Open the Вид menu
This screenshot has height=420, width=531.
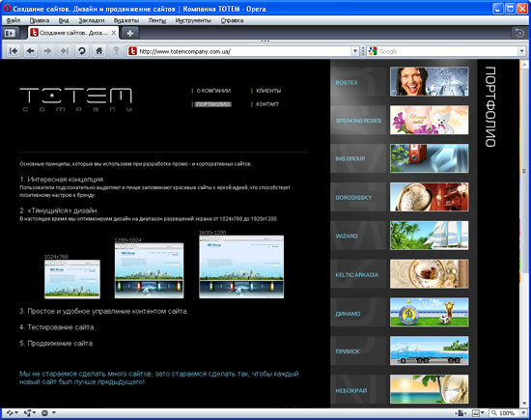click(64, 20)
